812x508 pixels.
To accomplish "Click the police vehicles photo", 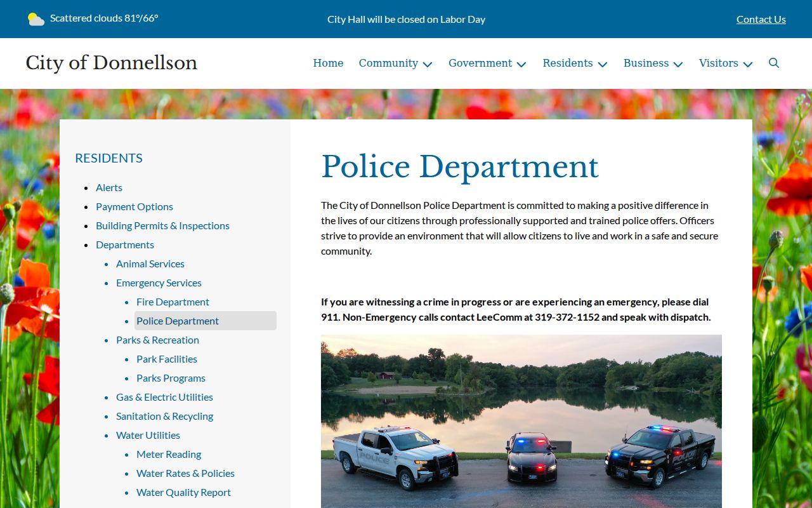I will [x=521, y=421].
